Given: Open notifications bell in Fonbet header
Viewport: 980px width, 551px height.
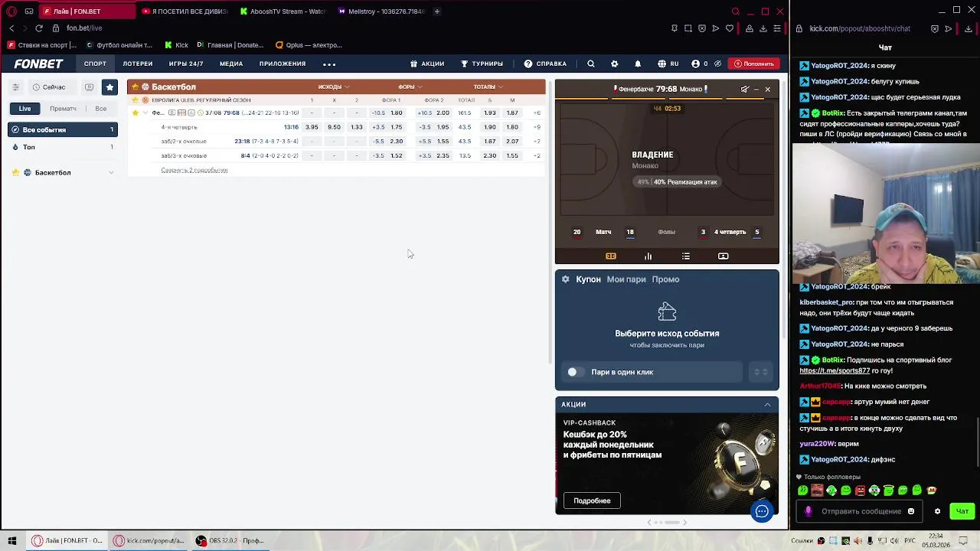Looking at the screenshot, I should point(637,64).
